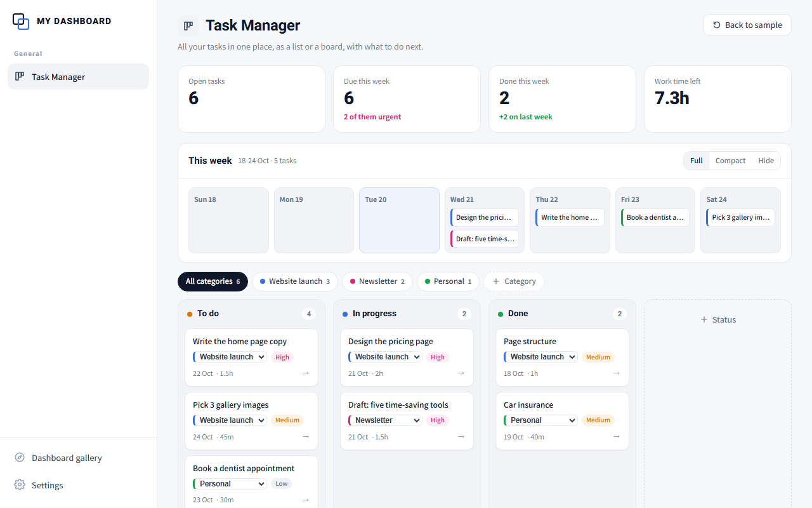Click the Dashboard gallery compass icon
The width and height of the screenshot is (812, 508).
pyautogui.click(x=20, y=458)
